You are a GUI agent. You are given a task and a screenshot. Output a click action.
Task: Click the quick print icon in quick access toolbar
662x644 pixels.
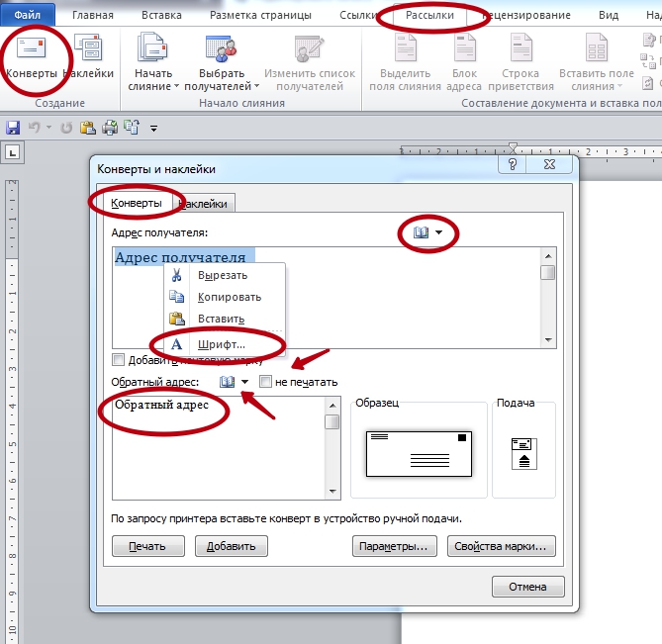[110, 128]
